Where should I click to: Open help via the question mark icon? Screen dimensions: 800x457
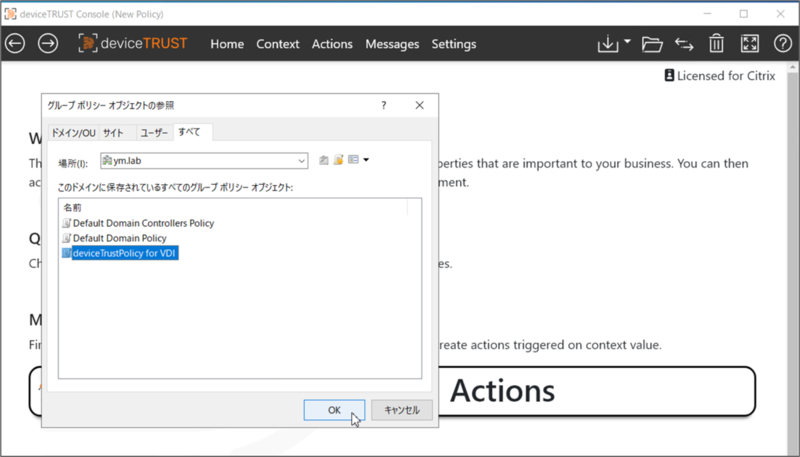783,44
